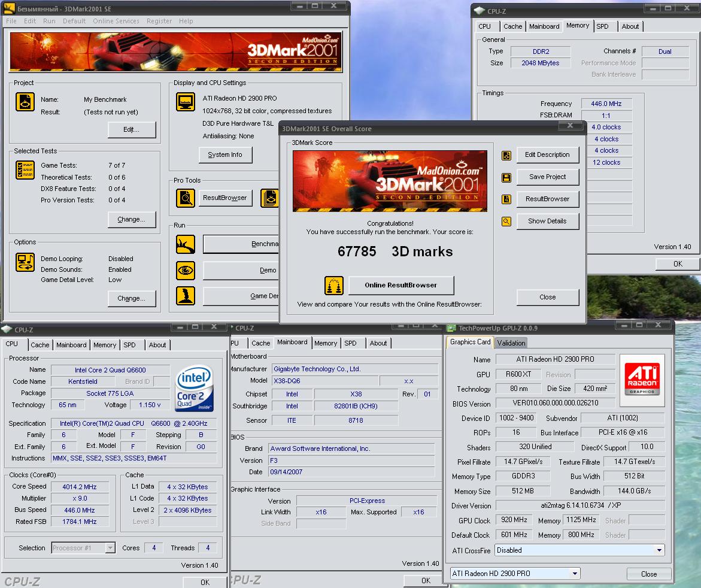Click the GPU-Z title bar icon
Image resolution: width=701 pixels, height=588 pixels.
tap(451, 328)
